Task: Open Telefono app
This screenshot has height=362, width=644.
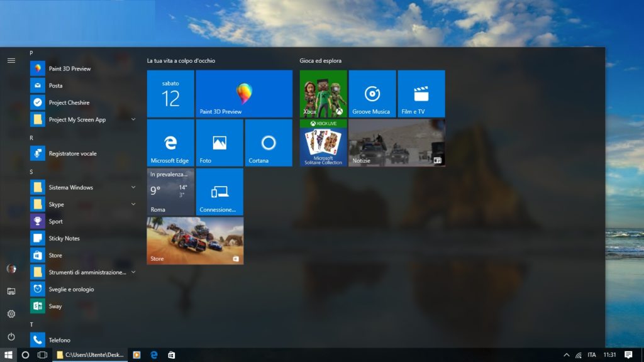Action: [x=82, y=340]
